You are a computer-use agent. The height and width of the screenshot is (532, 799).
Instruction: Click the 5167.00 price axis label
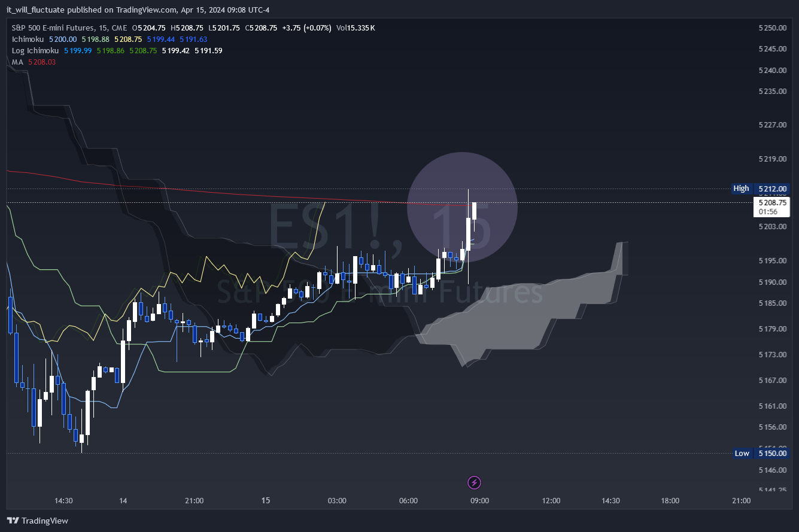771,380
